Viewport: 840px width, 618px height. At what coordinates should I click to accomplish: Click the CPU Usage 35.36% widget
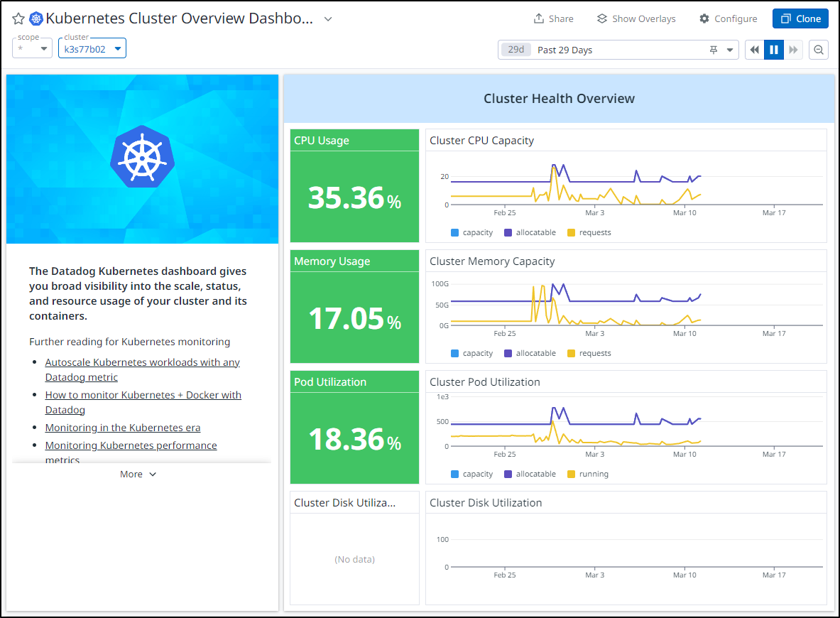click(354, 185)
